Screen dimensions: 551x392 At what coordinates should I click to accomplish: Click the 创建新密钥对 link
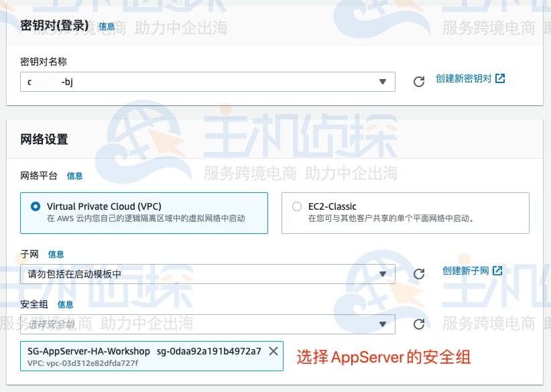pos(464,78)
